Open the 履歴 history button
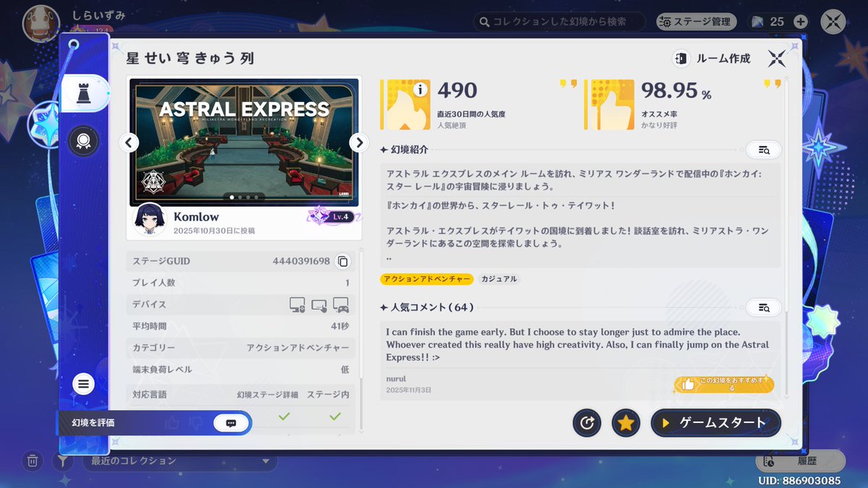The image size is (868, 488). [800, 461]
